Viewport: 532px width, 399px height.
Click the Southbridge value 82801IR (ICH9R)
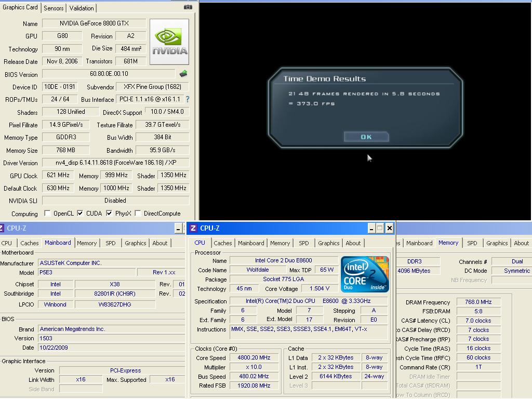pos(115,294)
